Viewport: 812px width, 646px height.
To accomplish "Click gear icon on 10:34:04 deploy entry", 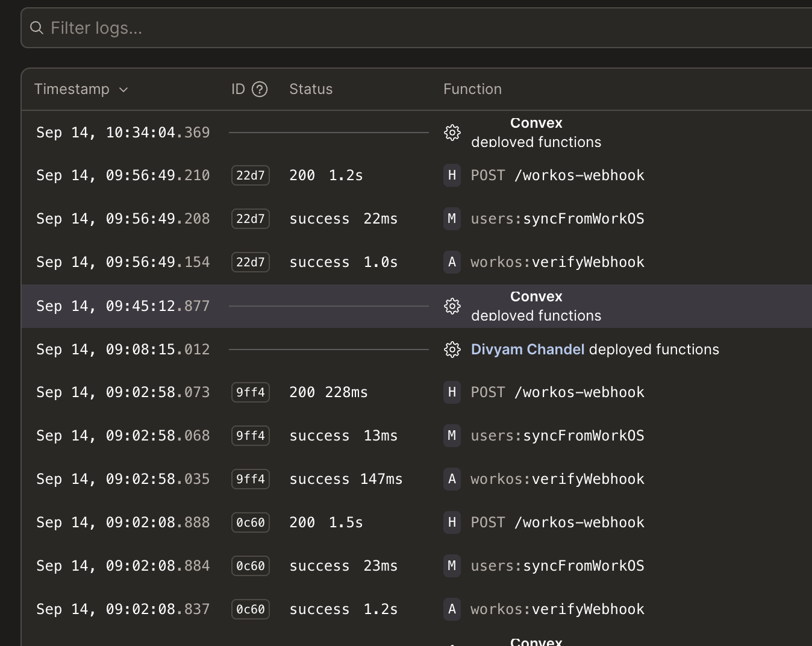I will click(x=452, y=133).
